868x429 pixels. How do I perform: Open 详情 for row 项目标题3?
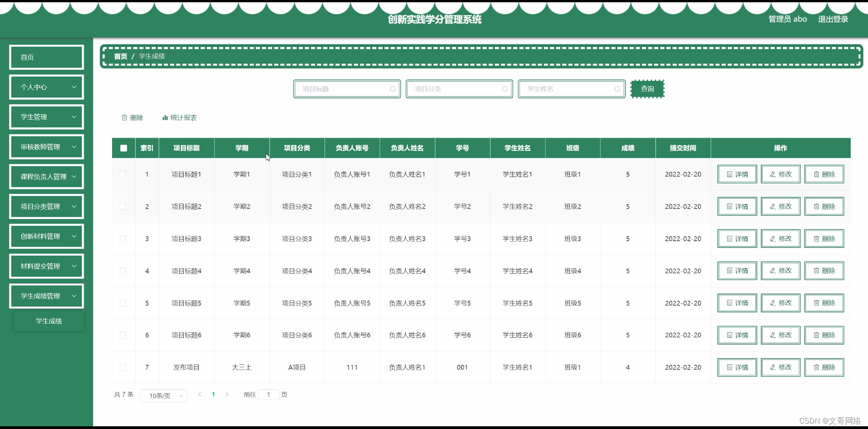[x=737, y=238]
